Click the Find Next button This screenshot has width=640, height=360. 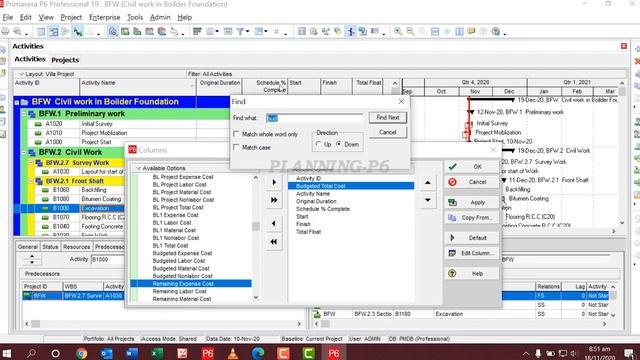point(387,118)
